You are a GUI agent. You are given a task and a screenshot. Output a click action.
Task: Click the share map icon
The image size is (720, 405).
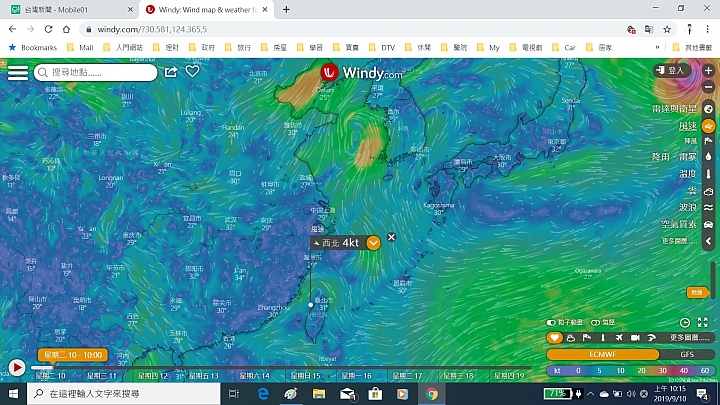pos(171,72)
